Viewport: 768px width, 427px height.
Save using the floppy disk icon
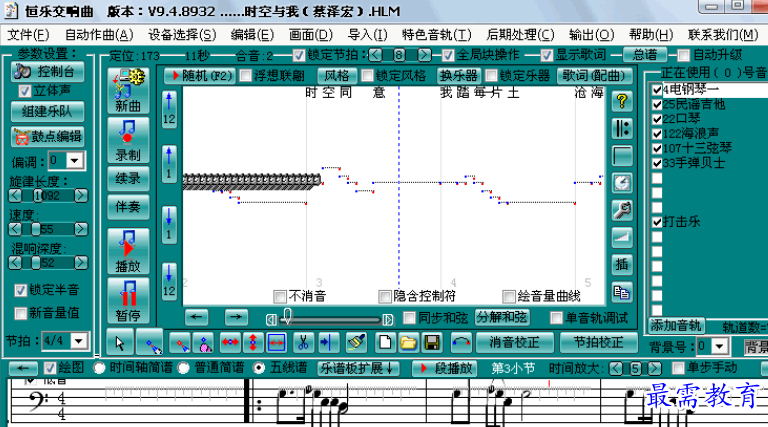[432, 343]
